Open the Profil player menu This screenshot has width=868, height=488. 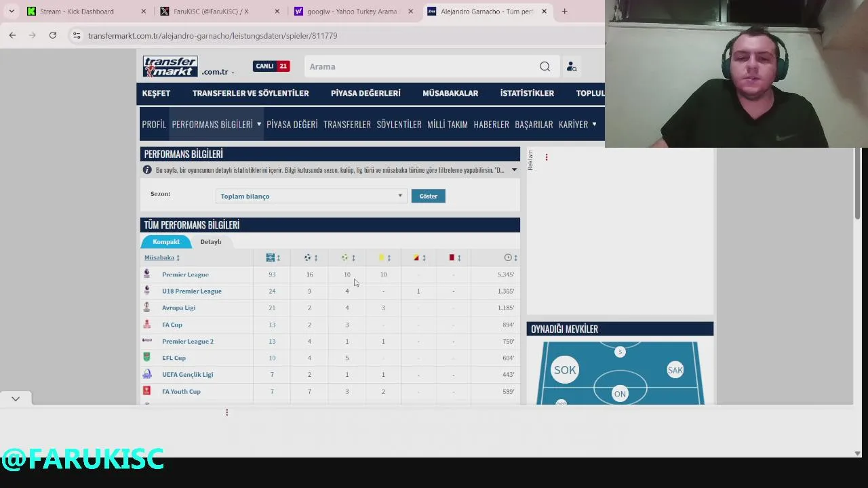[154, 124]
